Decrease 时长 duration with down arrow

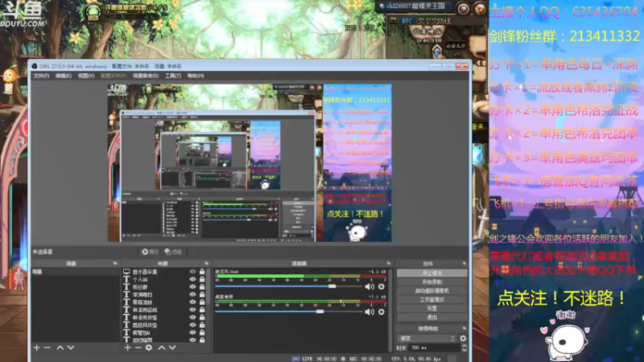[464, 350]
